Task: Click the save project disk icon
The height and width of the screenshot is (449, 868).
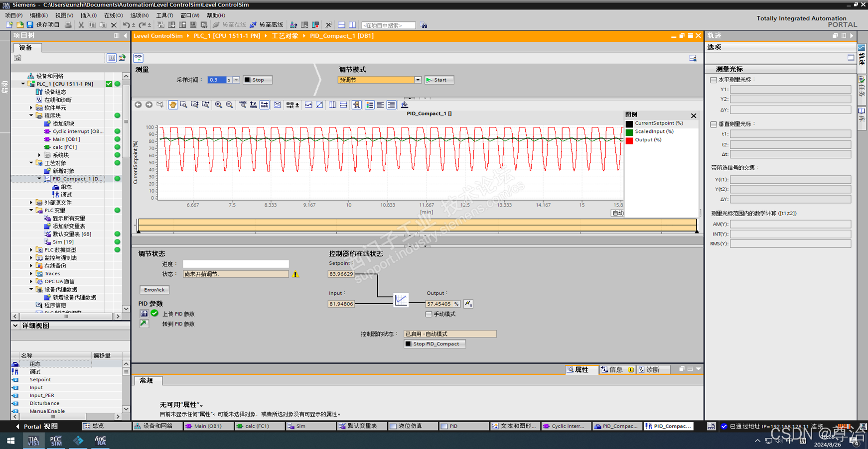Action: point(30,25)
